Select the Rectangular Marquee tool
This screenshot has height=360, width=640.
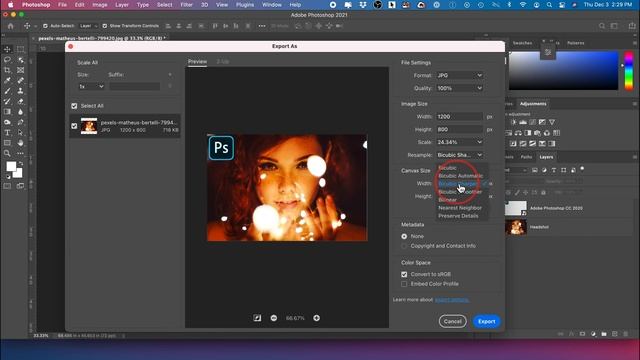(20, 49)
